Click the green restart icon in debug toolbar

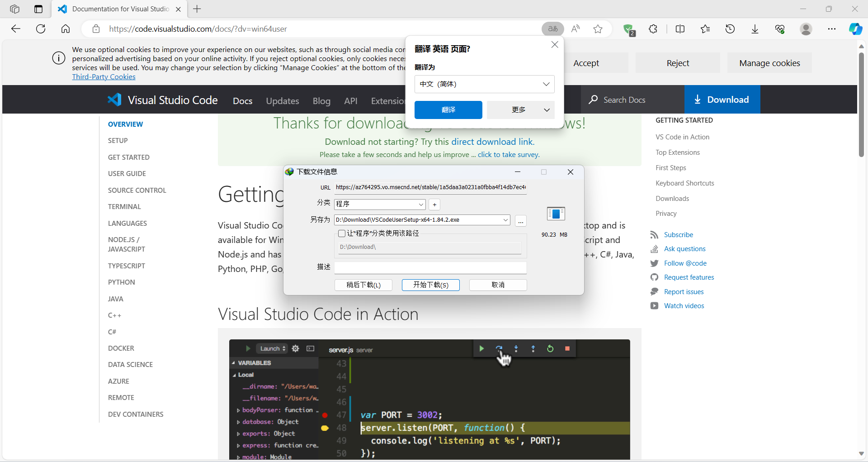pyautogui.click(x=550, y=348)
